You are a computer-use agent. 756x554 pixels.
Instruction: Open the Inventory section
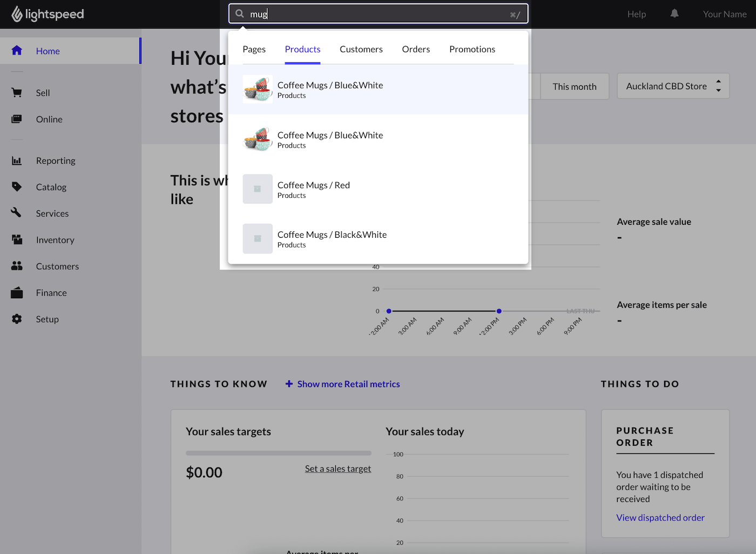pyautogui.click(x=55, y=239)
